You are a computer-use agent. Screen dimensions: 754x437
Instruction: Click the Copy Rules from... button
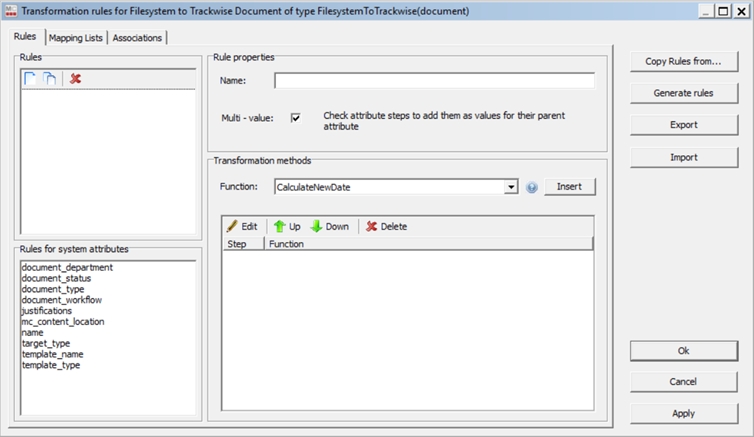(x=683, y=61)
